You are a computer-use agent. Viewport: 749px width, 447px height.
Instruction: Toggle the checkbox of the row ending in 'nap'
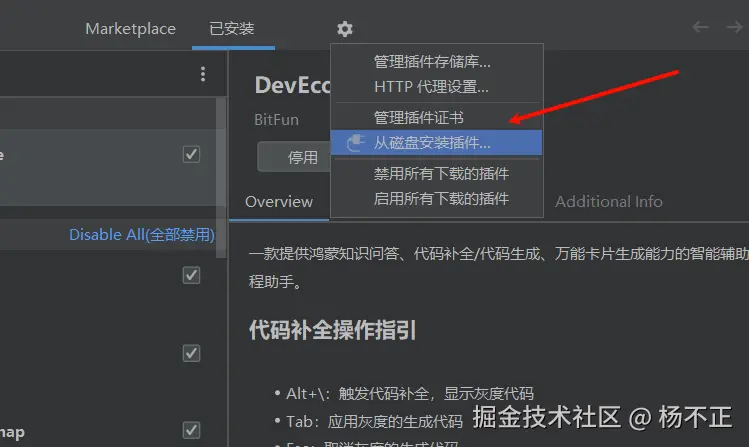click(192, 430)
